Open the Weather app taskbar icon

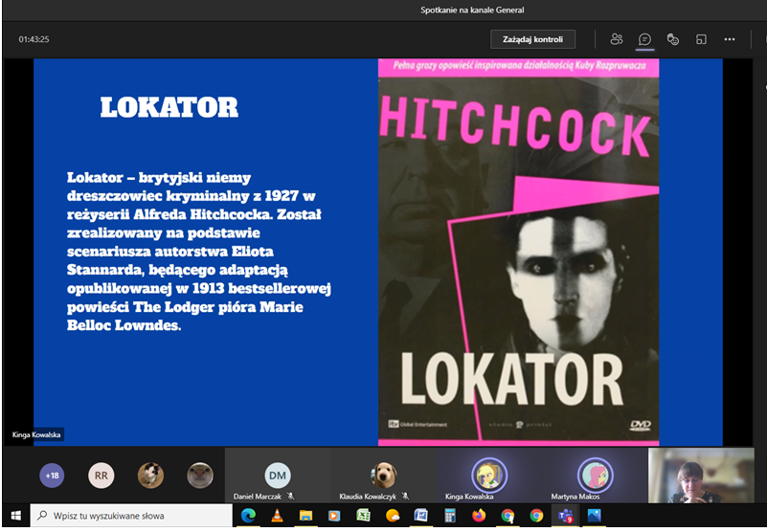[x=393, y=516]
